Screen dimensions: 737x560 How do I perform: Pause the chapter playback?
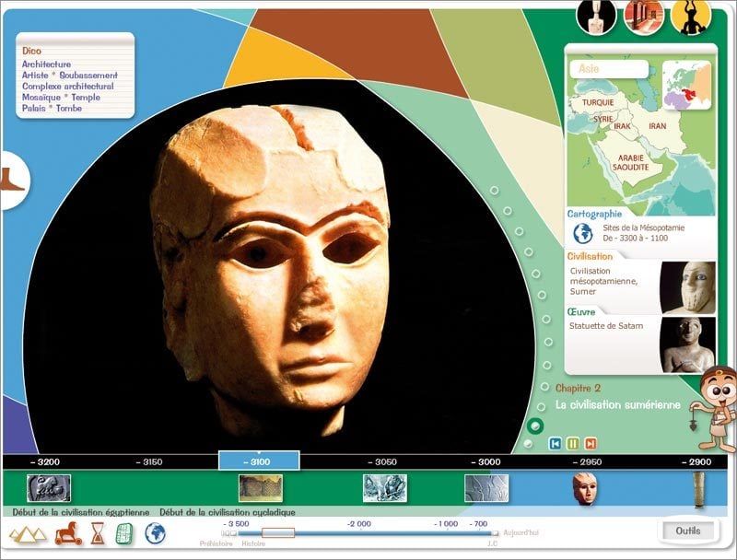pos(572,443)
